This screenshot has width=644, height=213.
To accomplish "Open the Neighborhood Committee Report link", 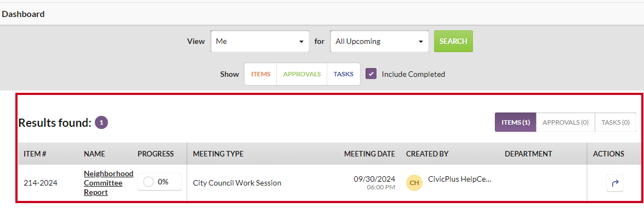I will click(109, 183).
